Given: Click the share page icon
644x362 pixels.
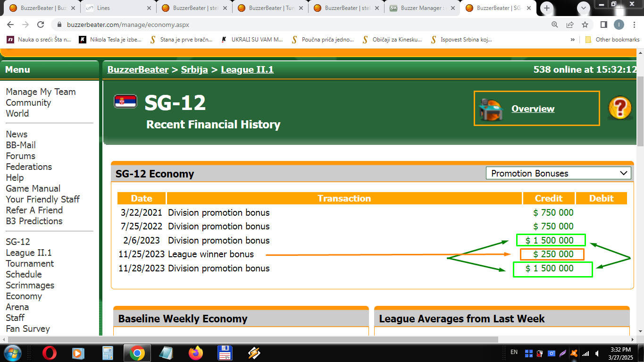Looking at the screenshot, I should [570, 25].
